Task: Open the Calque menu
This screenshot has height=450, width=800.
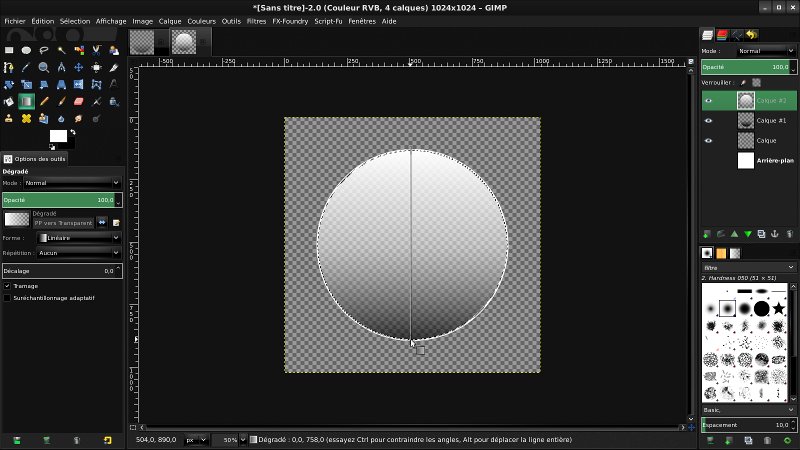Action: [x=170, y=21]
